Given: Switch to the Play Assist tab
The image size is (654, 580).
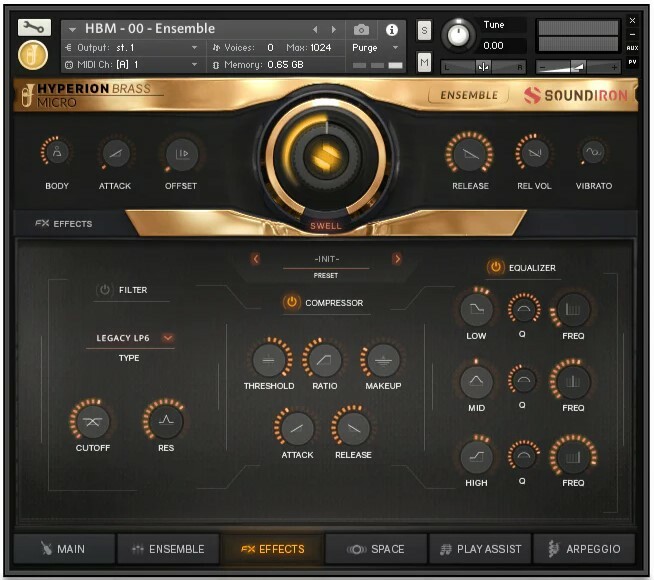Looking at the screenshot, I should [x=480, y=549].
